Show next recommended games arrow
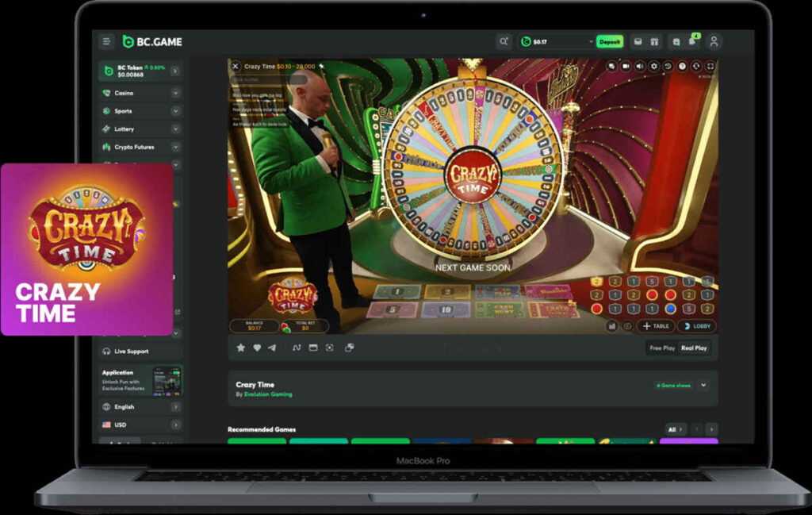The image size is (812, 515). pyautogui.click(x=711, y=429)
